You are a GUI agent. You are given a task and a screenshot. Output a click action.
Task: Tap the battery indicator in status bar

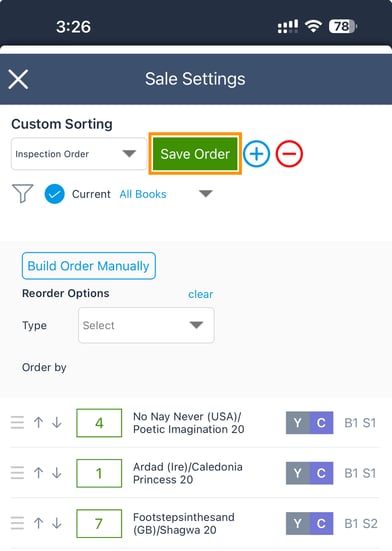342,26
